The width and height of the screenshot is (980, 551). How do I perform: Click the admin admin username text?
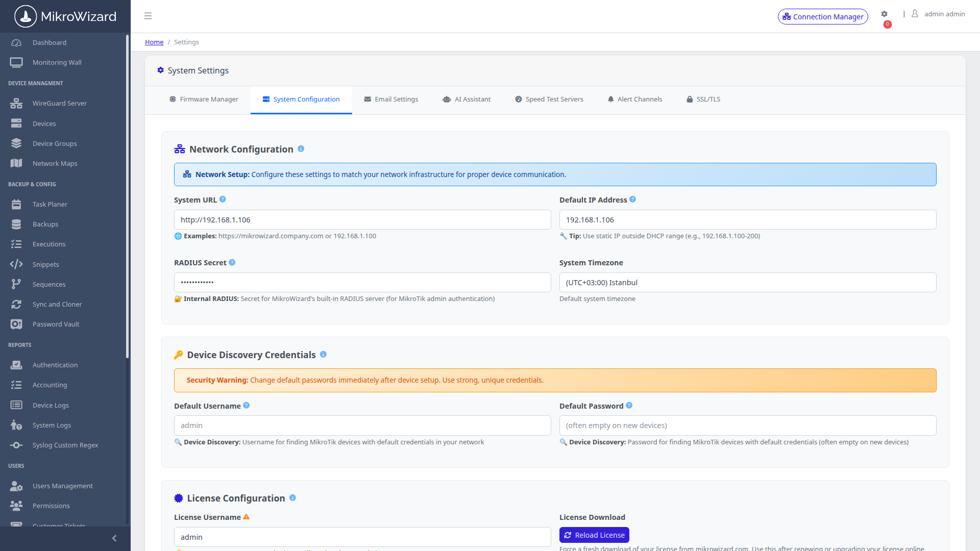pos(944,14)
